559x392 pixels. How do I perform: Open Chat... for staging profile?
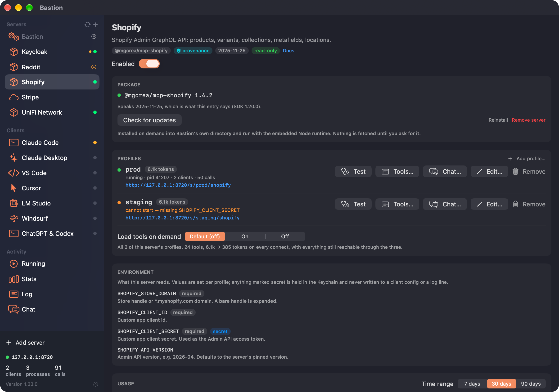coord(445,204)
